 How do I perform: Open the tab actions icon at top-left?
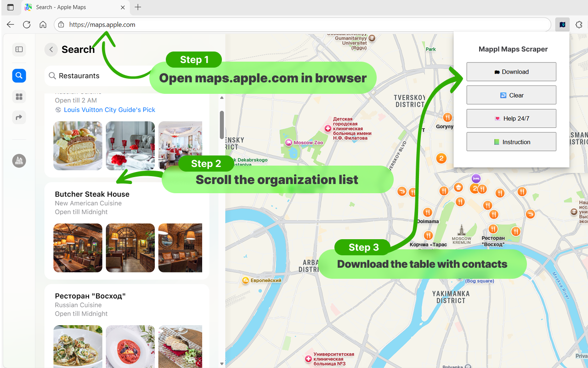(11, 7)
